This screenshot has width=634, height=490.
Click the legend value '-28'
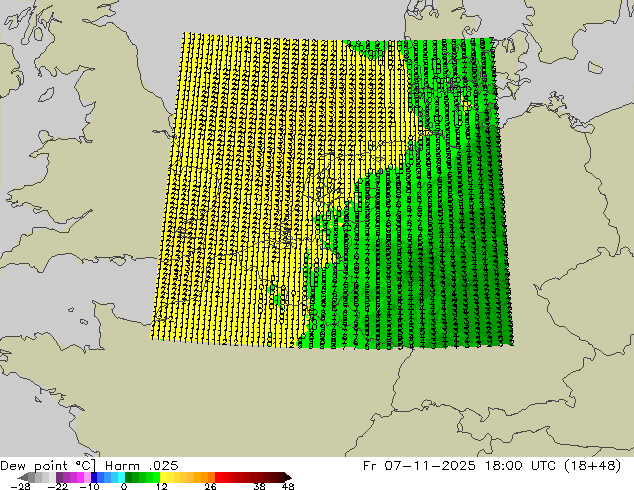pyautogui.click(x=20, y=486)
